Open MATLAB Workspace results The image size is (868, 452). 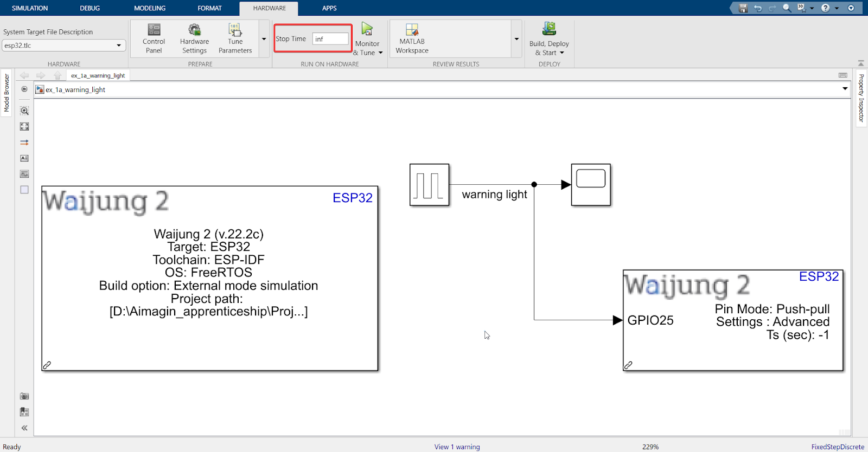click(x=412, y=38)
